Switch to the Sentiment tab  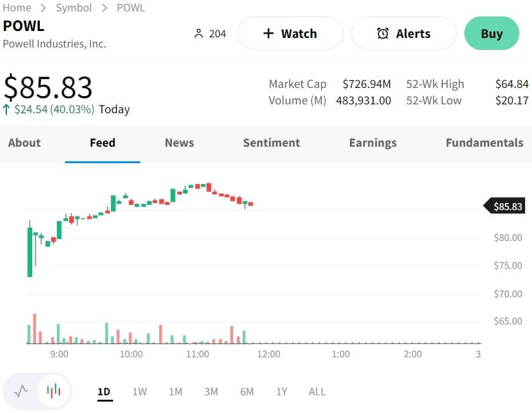(272, 143)
